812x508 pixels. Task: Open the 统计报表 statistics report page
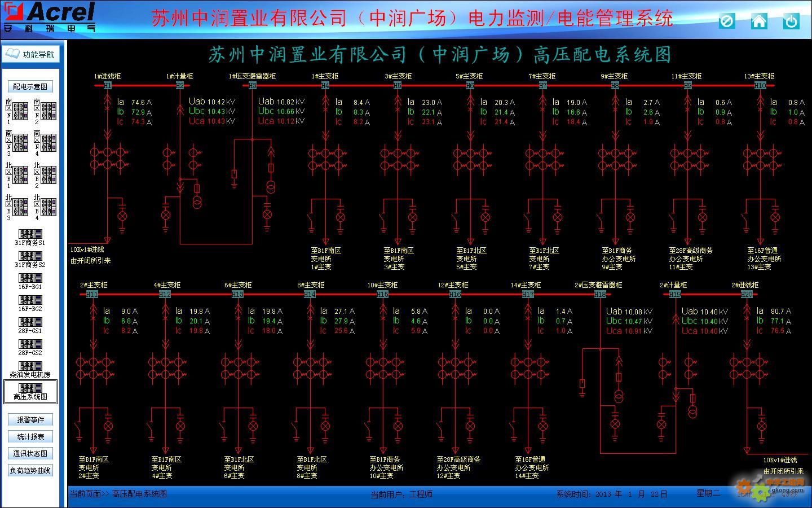[x=30, y=436]
